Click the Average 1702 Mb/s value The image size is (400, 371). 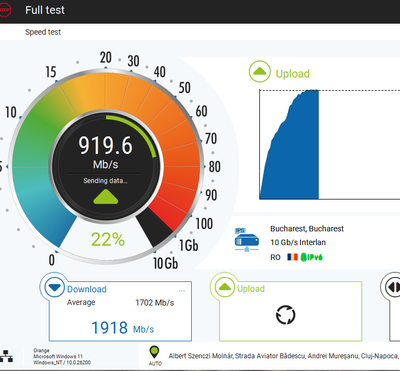point(155,303)
